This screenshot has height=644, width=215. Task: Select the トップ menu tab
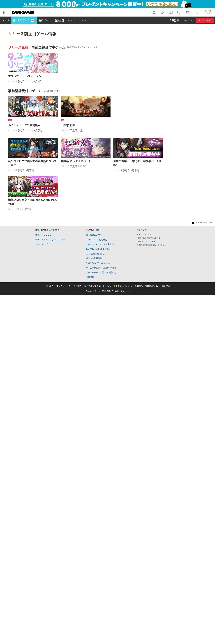6,21
